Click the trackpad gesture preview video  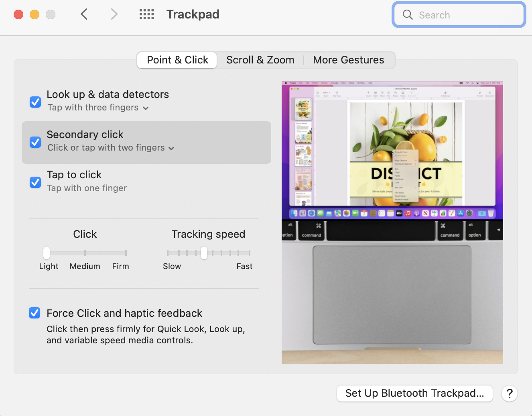tap(392, 222)
